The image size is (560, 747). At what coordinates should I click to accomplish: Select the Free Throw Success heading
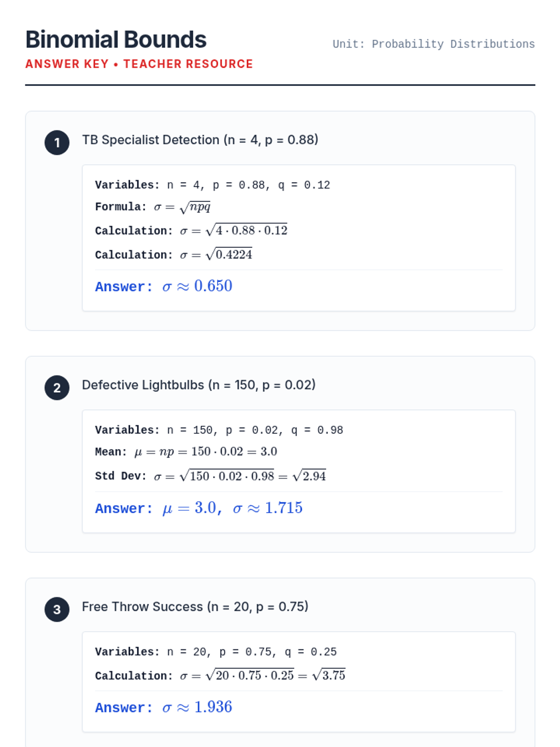click(x=195, y=607)
